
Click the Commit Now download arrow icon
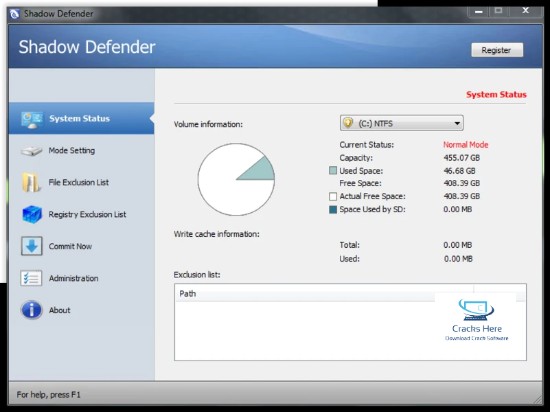tap(32, 246)
